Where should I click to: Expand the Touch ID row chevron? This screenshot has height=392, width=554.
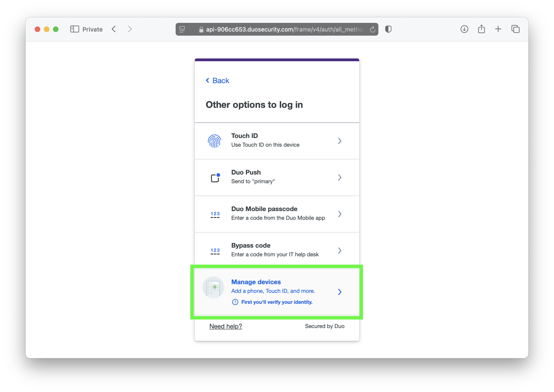coord(340,141)
